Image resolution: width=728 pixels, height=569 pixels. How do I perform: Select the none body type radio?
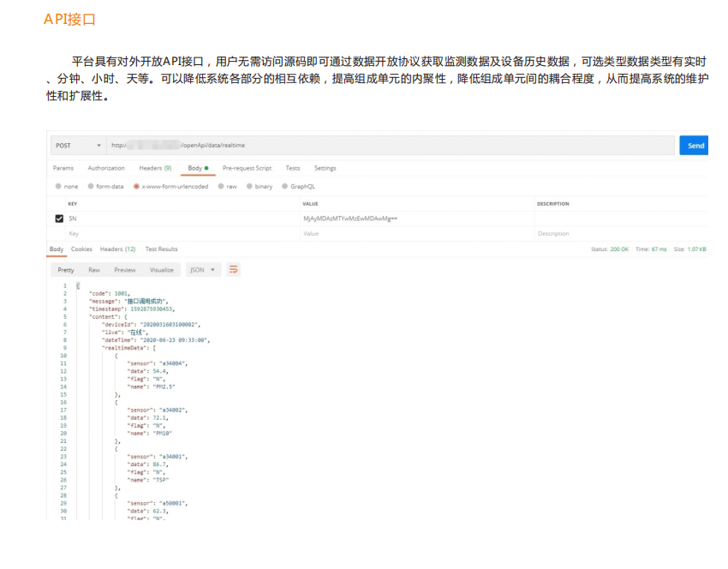(x=58, y=186)
